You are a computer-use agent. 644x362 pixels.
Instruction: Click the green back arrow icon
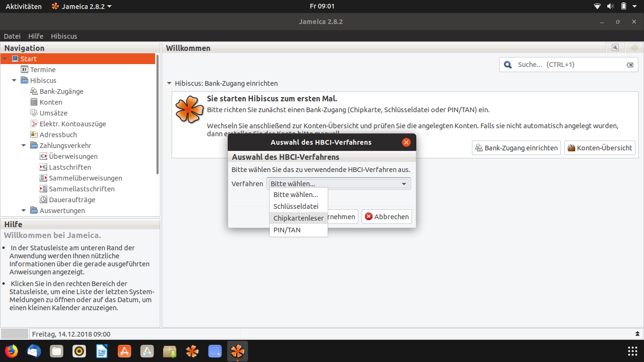click(x=634, y=48)
